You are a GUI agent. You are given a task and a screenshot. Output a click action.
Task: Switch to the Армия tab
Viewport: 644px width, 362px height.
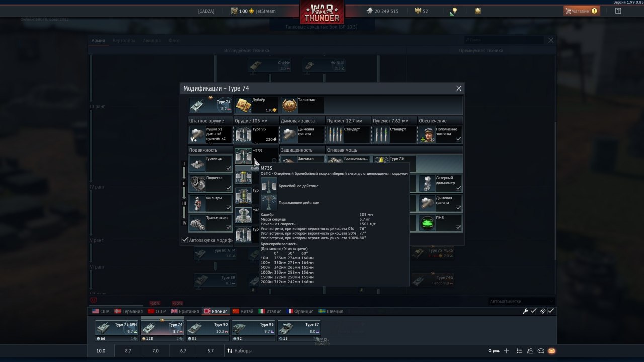tap(98, 41)
